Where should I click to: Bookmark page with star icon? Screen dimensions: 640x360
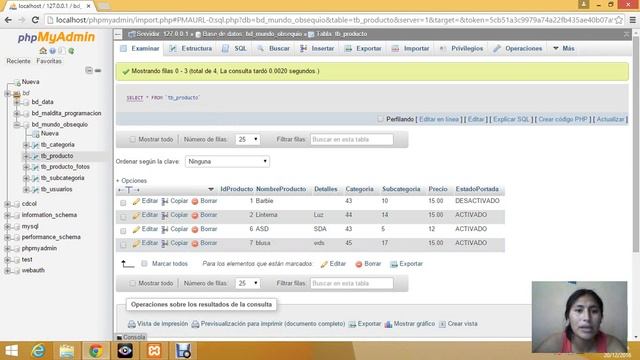(619, 20)
